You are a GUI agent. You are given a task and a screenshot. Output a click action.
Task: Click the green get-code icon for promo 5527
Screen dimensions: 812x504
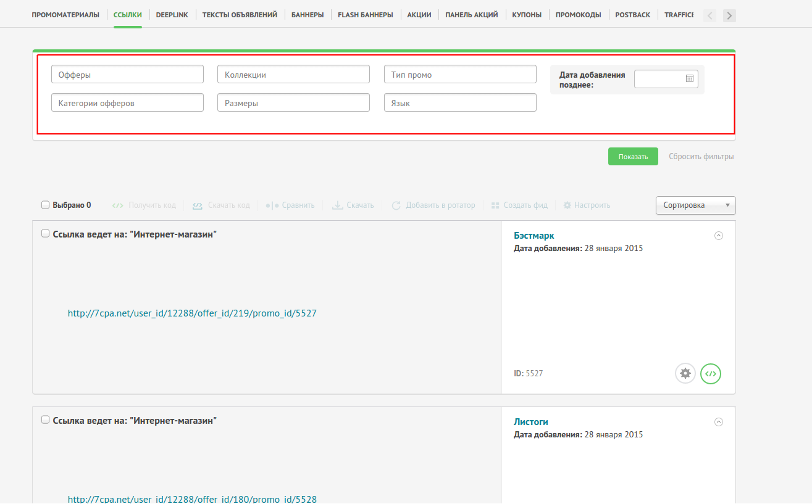point(711,373)
